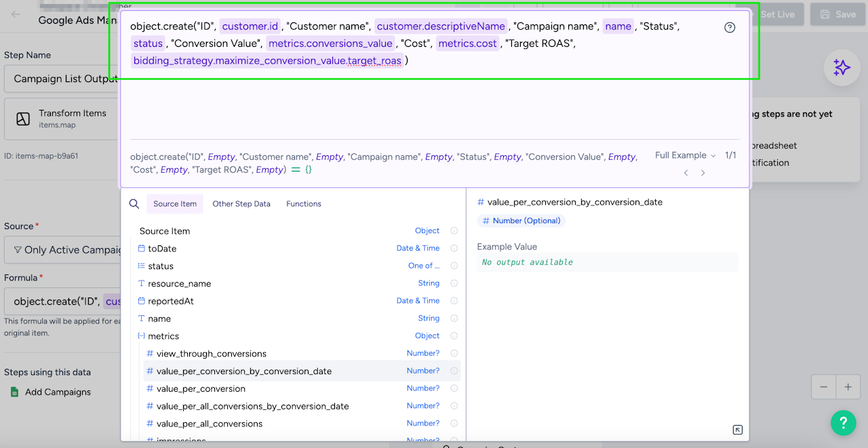Viewport: 868px width, 448px height.
Task: Click the formula help question mark icon
Action: click(x=730, y=28)
